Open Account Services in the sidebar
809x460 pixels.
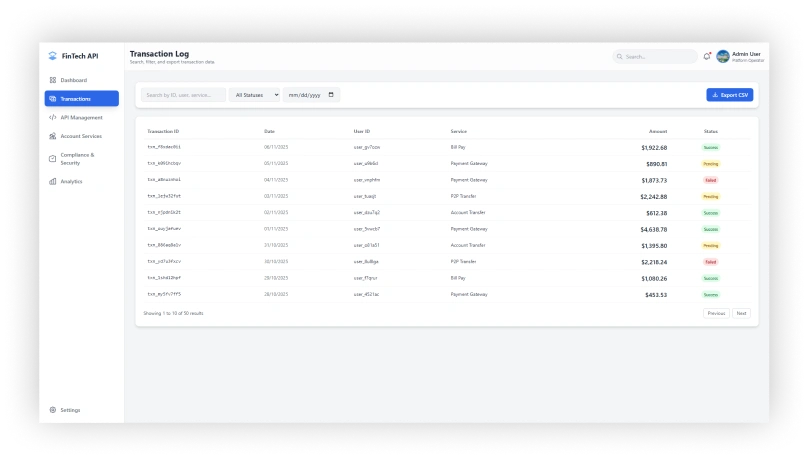pyautogui.click(x=82, y=136)
